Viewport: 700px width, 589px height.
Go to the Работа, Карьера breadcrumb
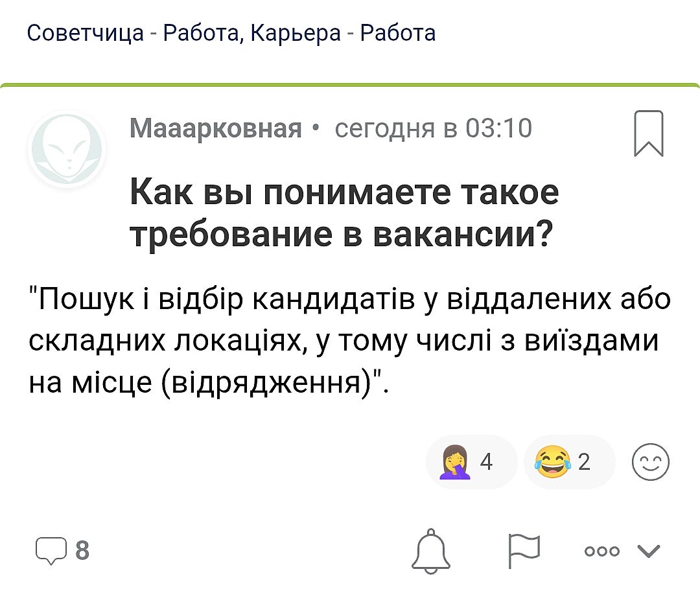(252, 32)
